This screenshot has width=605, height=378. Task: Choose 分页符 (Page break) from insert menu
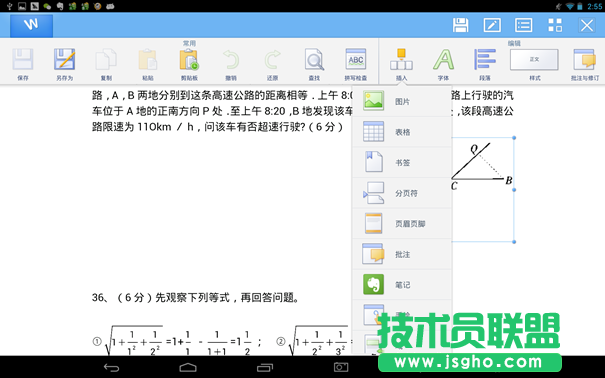point(402,193)
